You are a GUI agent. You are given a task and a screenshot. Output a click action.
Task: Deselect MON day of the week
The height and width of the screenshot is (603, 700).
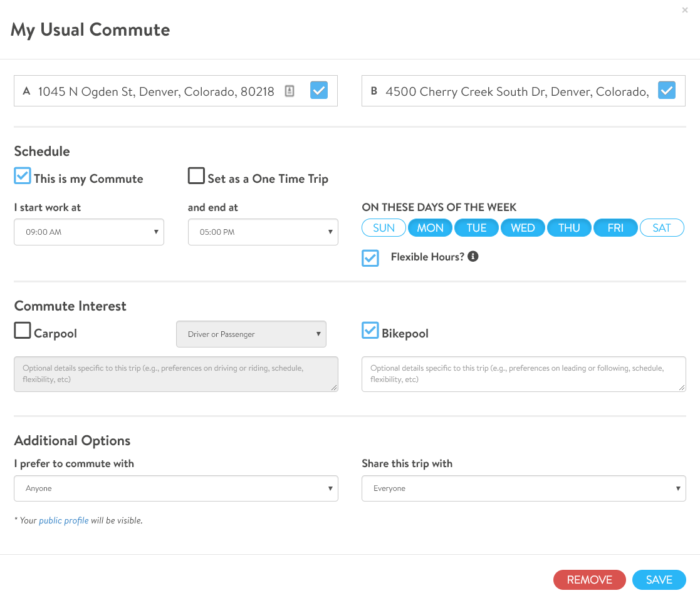click(430, 228)
